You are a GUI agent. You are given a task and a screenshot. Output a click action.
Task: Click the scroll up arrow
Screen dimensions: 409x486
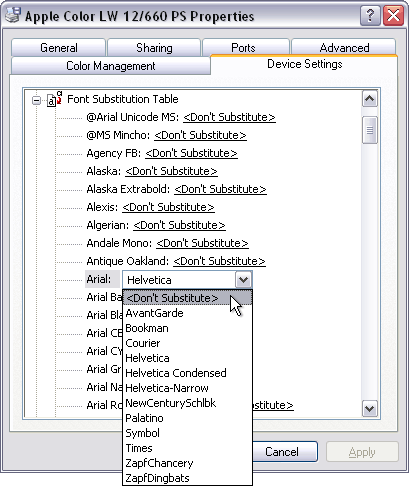(370, 99)
